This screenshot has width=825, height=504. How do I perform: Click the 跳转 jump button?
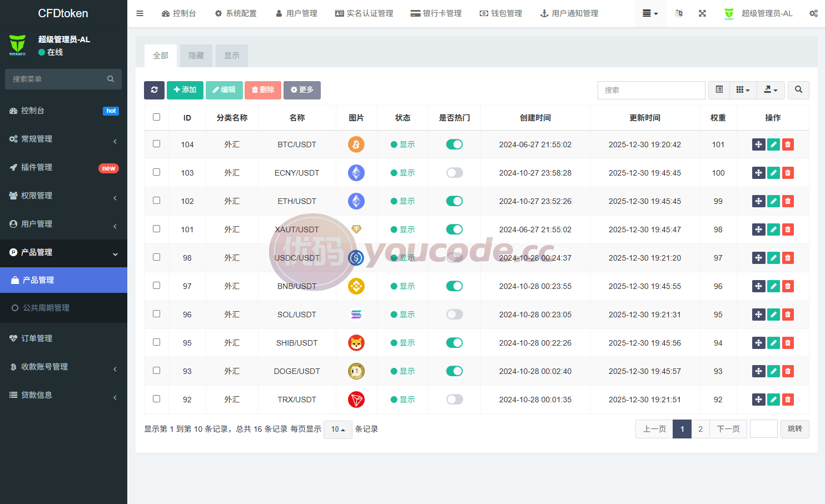(795, 429)
